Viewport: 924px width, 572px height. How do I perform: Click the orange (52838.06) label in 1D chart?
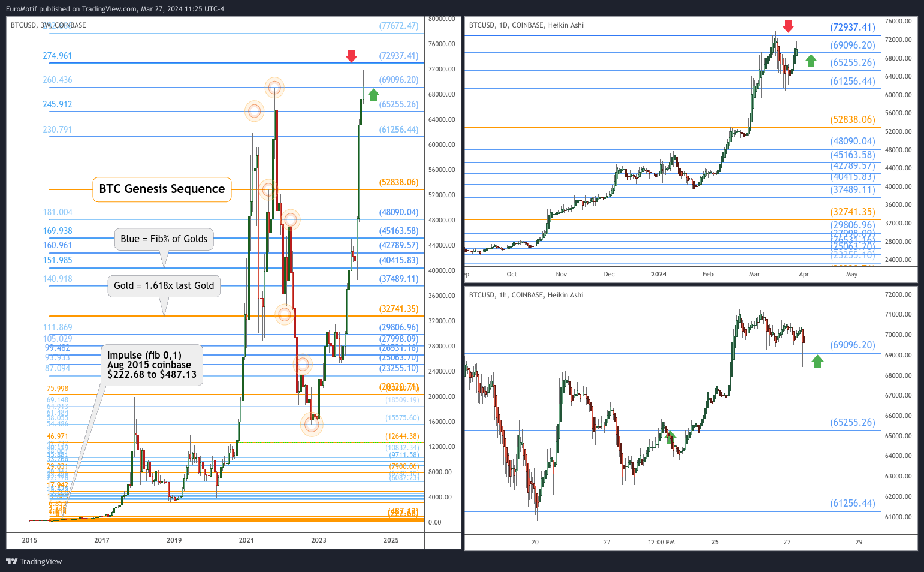tap(853, 120)
